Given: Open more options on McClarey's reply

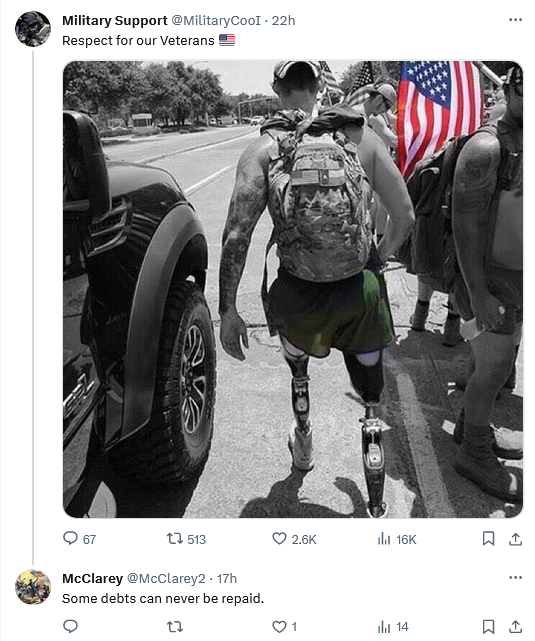Looking at the screenshot, I should [515, 578].
